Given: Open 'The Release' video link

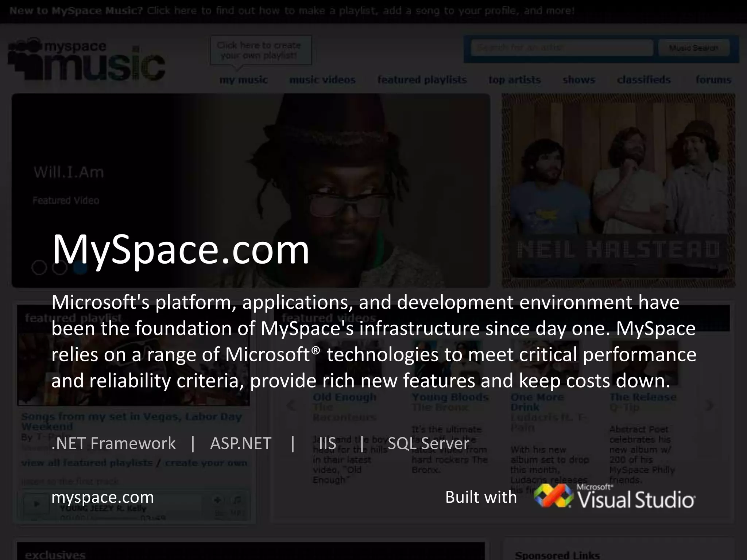Looking at the screenshot, I should (643, 397).
